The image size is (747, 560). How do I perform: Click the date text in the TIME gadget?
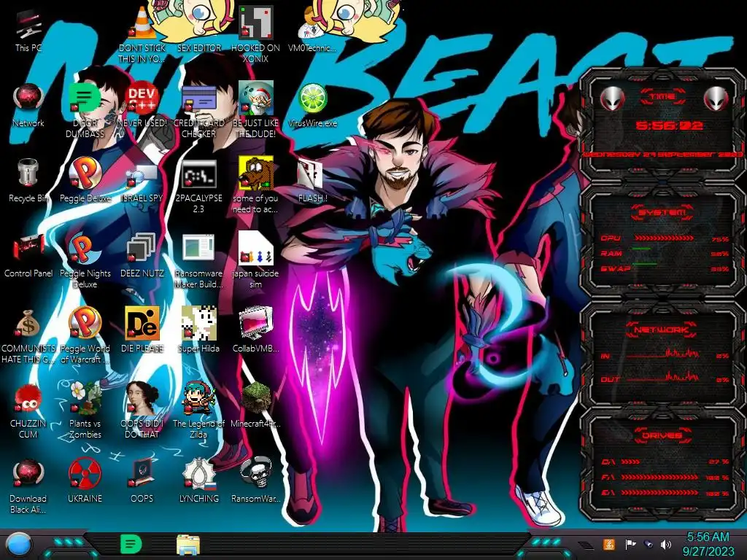tap(663, 155)
